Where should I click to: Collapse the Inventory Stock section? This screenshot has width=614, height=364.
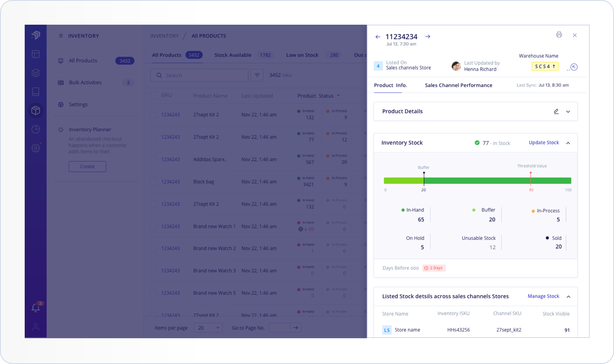568,143
